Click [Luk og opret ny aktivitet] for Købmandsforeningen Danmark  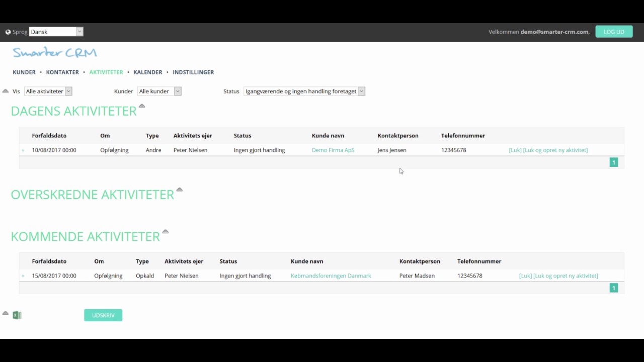566,276
